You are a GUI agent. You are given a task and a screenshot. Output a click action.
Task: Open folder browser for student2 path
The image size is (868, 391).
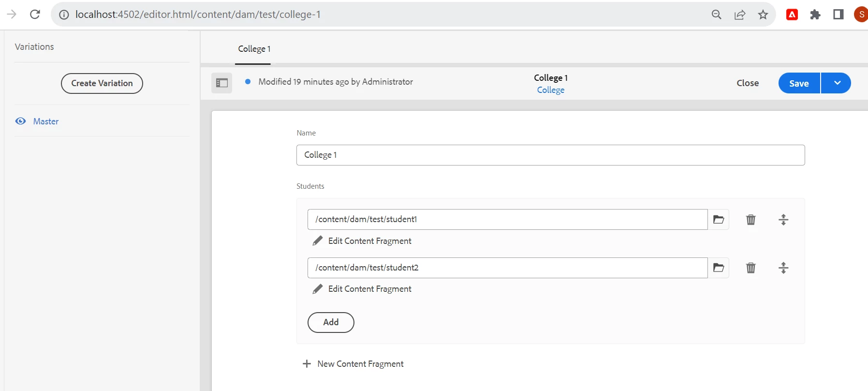point(719,268)
